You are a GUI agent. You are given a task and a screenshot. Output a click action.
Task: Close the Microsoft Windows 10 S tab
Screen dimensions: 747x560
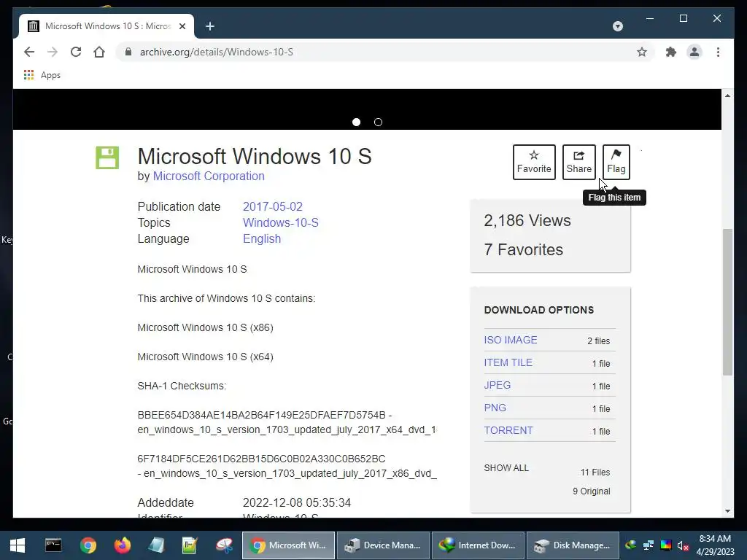pos(182,26)
